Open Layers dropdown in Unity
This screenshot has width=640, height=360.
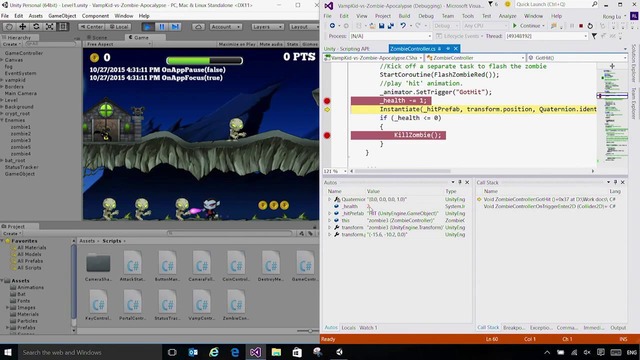(x=267, y=27)
